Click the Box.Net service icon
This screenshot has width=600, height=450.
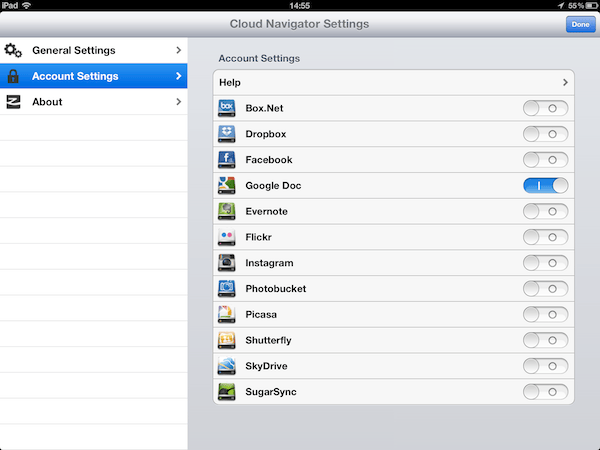[x=226, y=108]
